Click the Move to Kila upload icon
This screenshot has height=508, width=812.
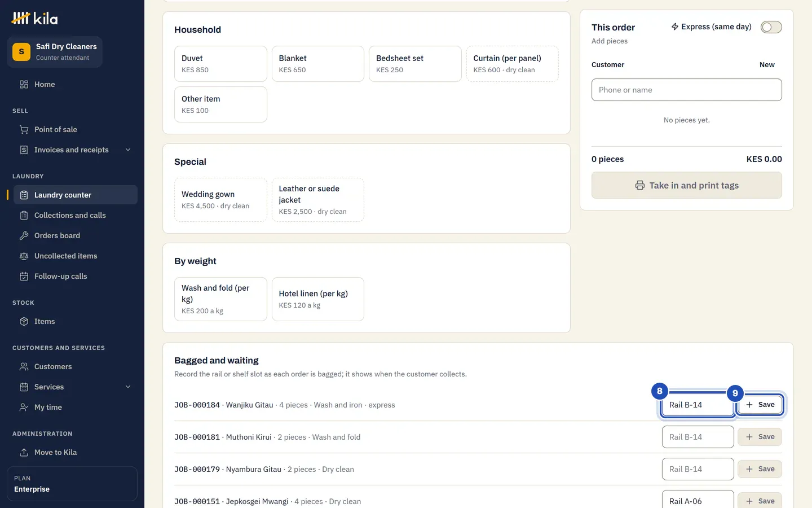(x=24, y=452)
